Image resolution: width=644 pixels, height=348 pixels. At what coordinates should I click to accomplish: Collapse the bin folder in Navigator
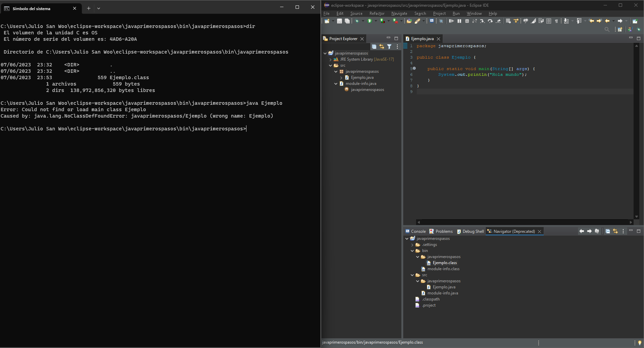click(412, 251)
